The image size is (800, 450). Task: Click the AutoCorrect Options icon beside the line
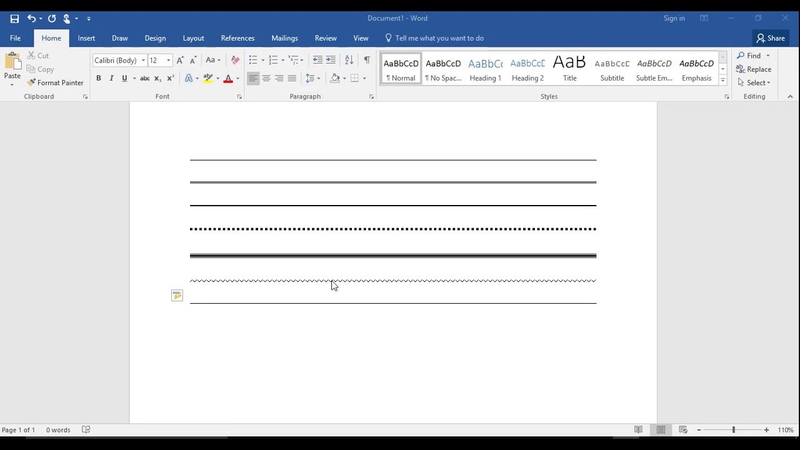[177, 295]
